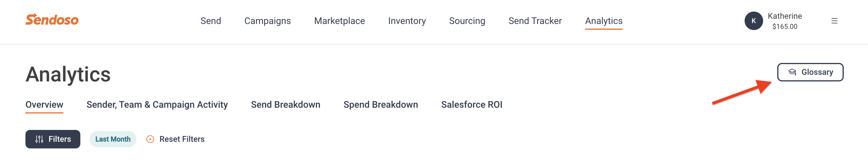Switch to Sender, Team & Campaign Activity tab
This screenshot has height=164, width=868.
pos(157,105)
